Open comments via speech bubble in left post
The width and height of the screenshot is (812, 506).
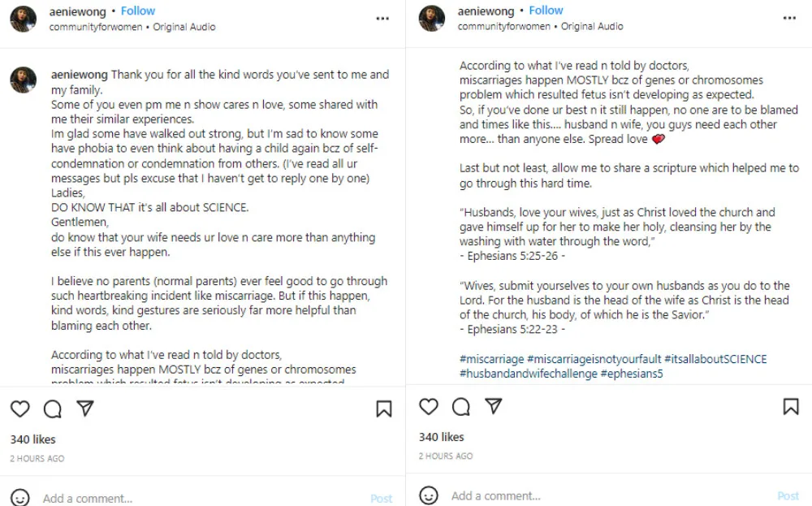click(x=53, y=409)
